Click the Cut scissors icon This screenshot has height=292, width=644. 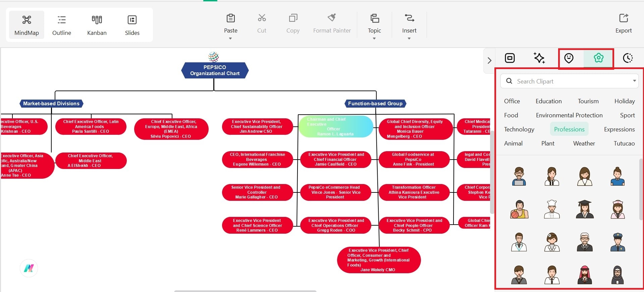click(x=262, y=18)
